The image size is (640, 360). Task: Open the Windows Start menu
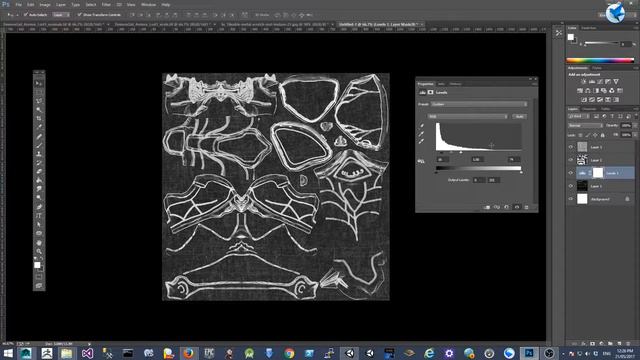click(8, 353)
